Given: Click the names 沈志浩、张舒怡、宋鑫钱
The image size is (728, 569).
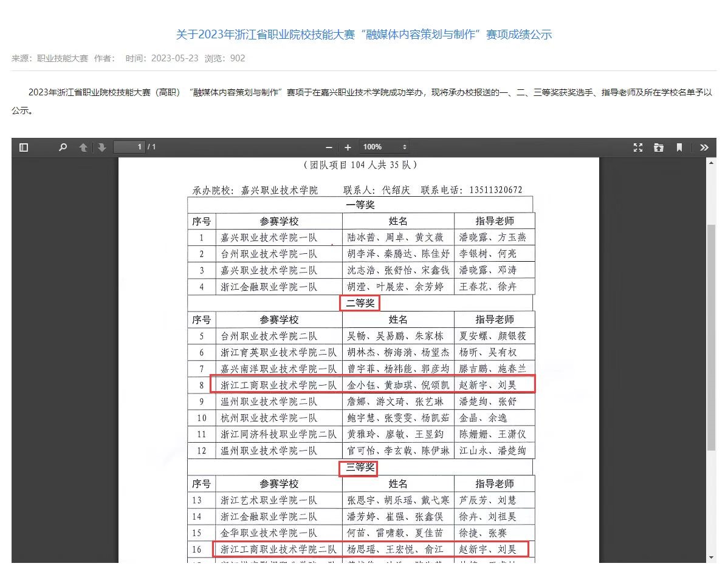Looking at the screenshot, I should 399,270.
